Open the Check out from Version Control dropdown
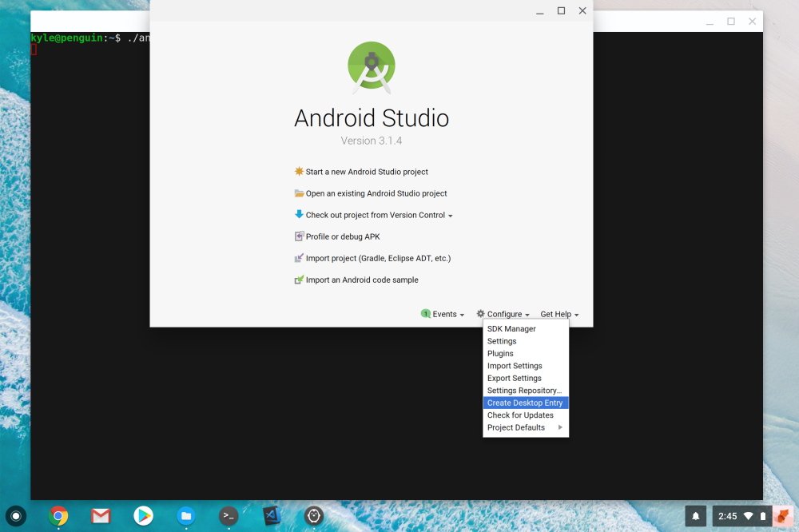 coord(450,215)
